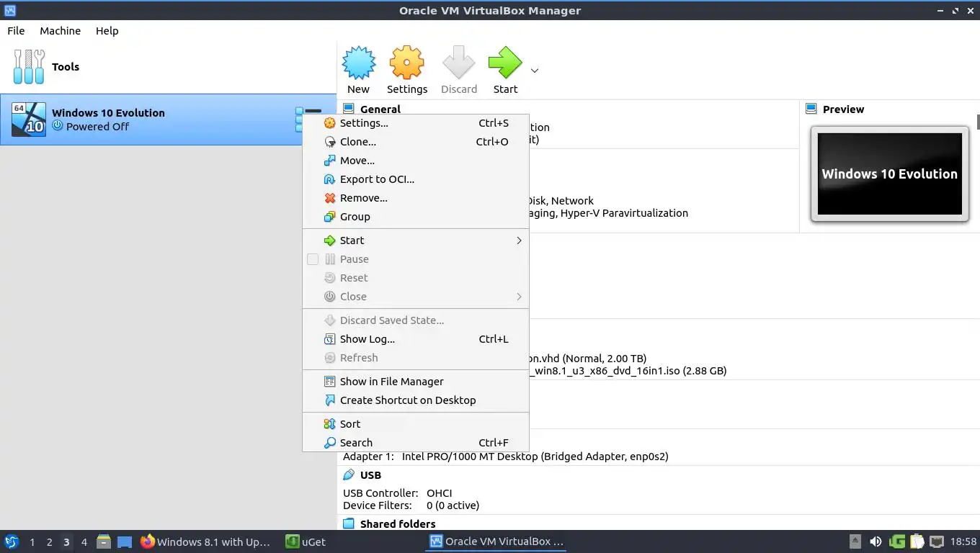980x553 pixels.
Task: Open the Help menu
Action: (x=107, y=31)
